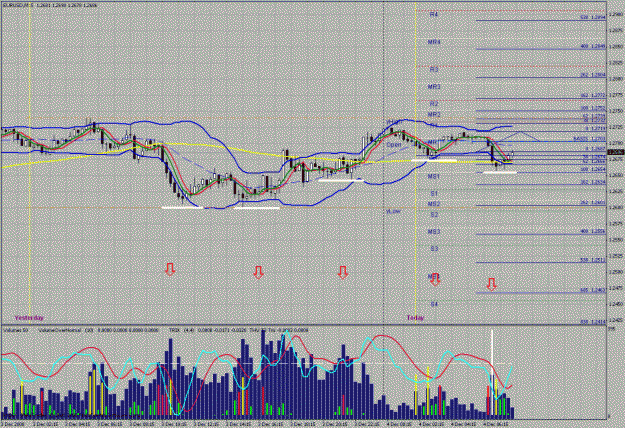Select the S1 support label

pos(434,193)
